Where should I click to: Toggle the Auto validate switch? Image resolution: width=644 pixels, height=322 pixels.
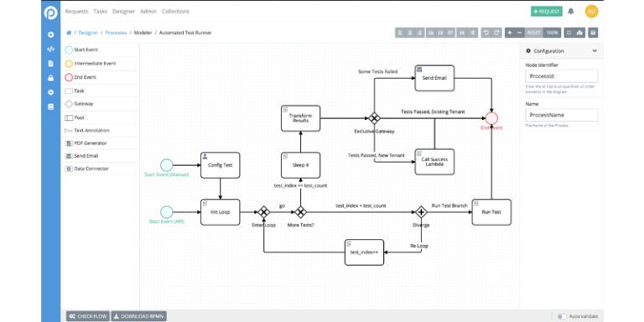562,316
